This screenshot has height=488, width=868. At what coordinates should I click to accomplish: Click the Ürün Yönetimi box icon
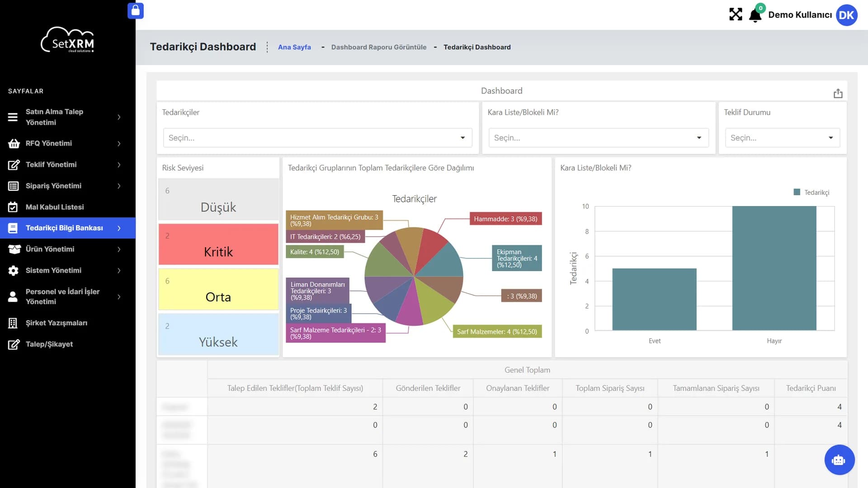14,249
